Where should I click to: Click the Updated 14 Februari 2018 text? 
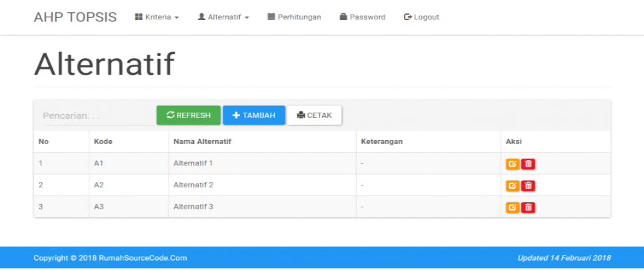click(x=564, y=258)
